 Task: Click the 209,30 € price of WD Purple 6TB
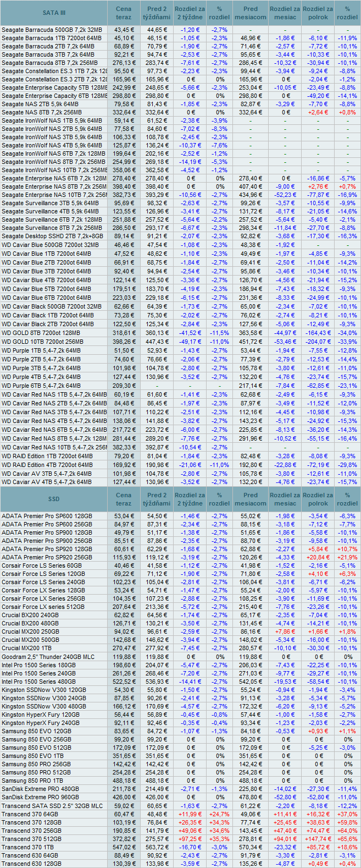click(124, 386)
